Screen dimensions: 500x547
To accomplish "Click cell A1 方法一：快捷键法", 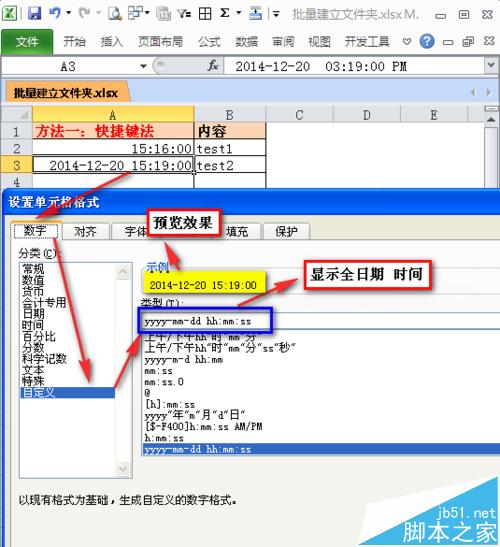I will [113, 132].
